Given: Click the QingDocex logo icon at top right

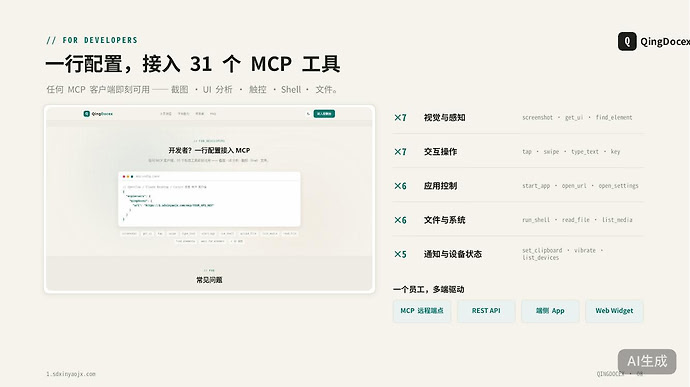Looking at the screenshot, I should 627,41.
